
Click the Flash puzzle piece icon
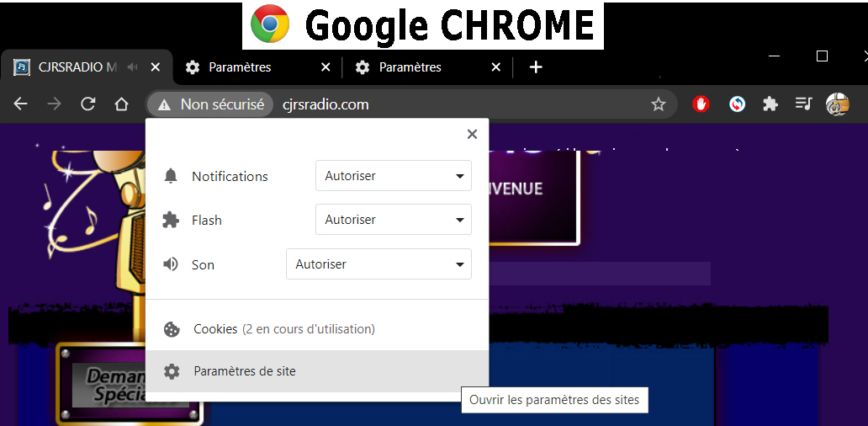point(171,220)
